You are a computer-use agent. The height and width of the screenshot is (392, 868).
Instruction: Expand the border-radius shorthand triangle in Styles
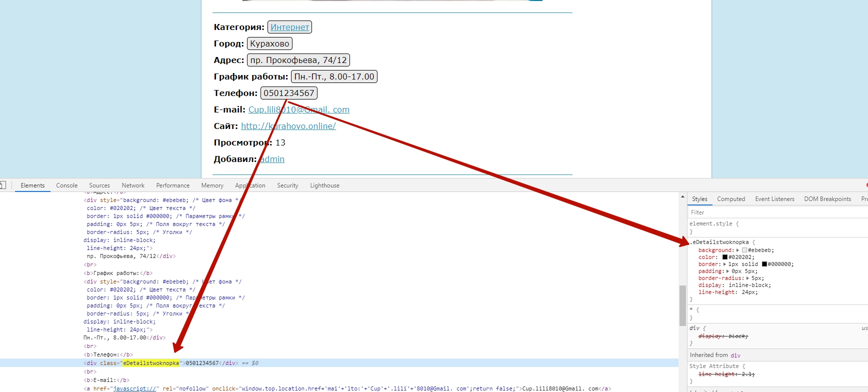(748, 278)
